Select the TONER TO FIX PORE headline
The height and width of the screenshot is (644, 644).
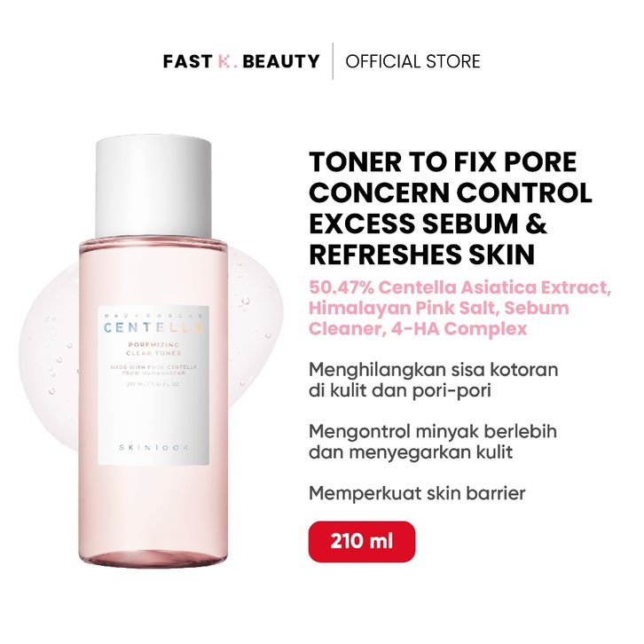[443, 161]
